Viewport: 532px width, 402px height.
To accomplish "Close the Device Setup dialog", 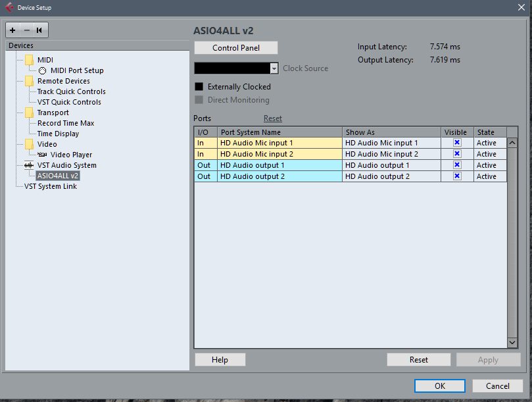I will (x=521, y=7).
